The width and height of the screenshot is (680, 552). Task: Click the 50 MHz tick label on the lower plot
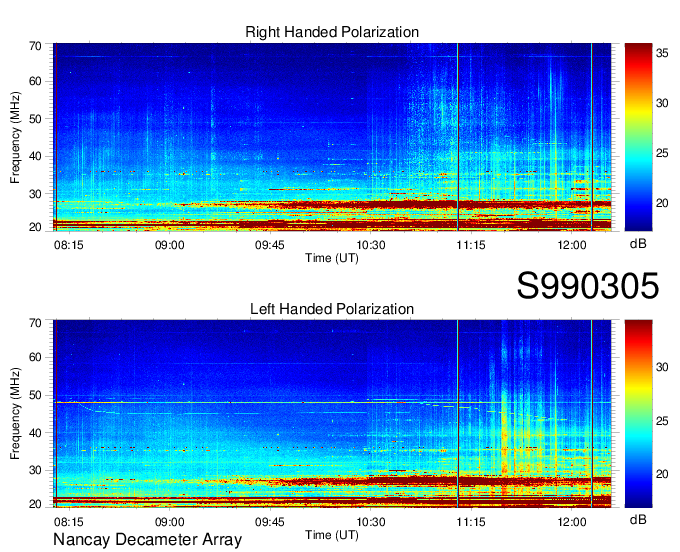tap(36, 395)
